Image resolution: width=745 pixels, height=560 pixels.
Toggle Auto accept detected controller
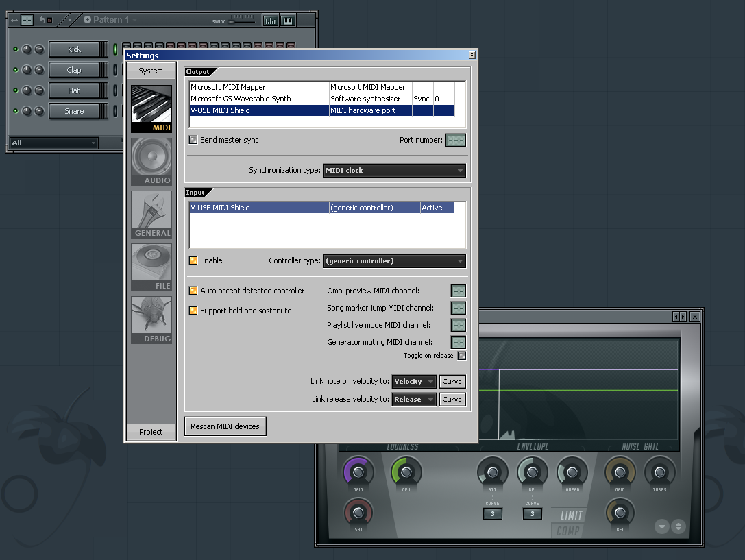(193, 291)
